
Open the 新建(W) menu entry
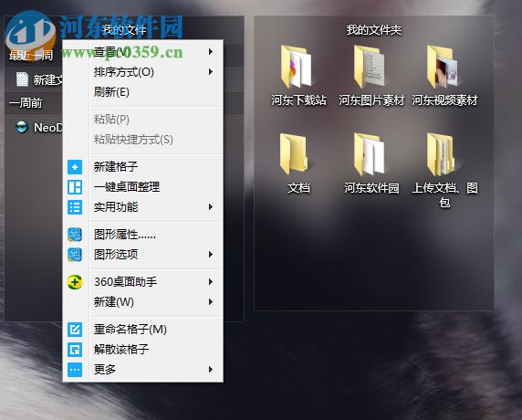click(142, 302)
